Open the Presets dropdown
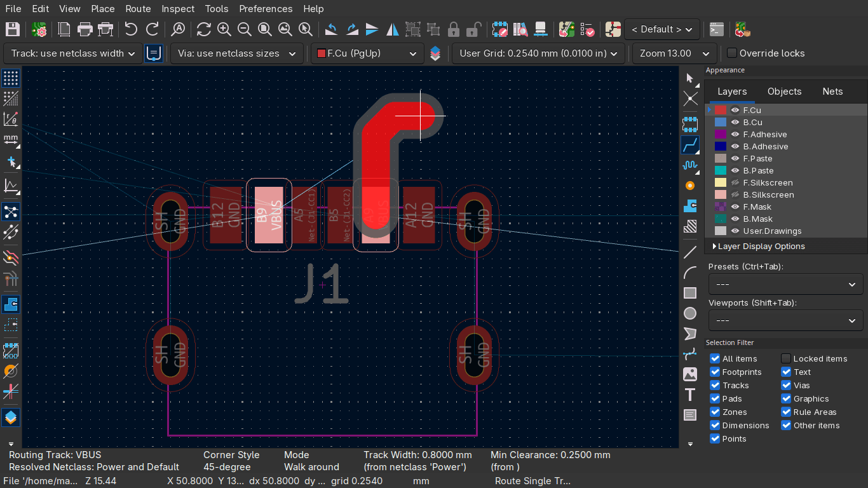This screenshot has height=488, width=868. pyautogui.click(x=785, y=284)
